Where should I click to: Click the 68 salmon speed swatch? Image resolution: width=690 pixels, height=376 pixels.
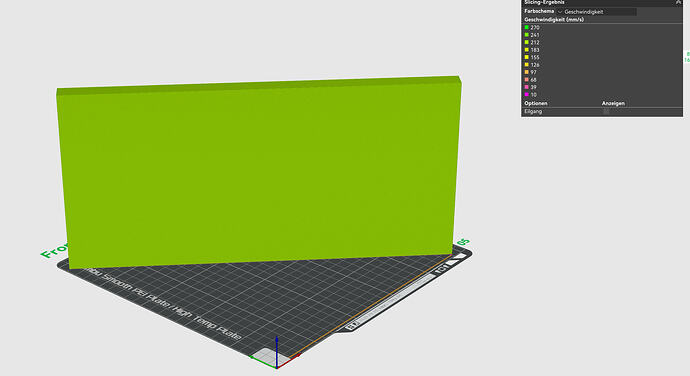(x=526, y=80)
